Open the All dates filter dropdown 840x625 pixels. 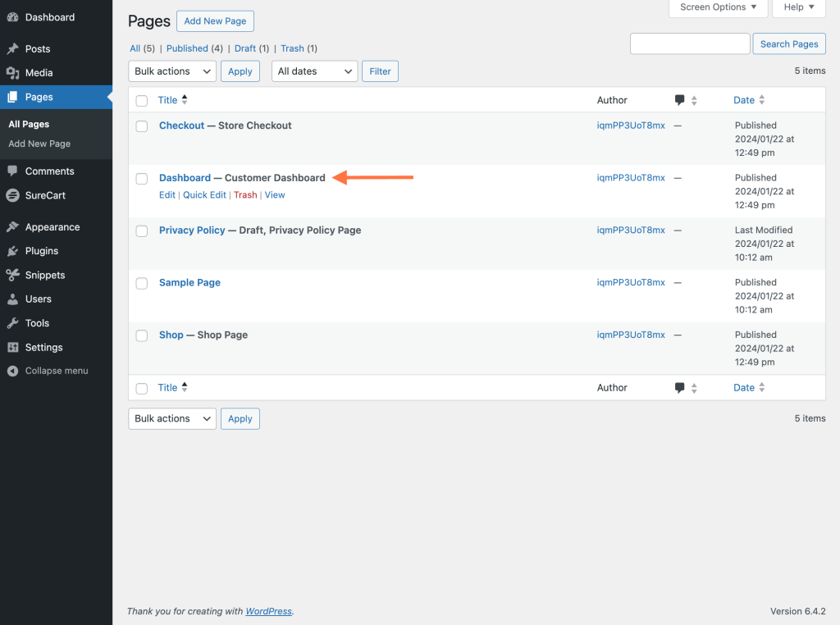click(314, 71)
